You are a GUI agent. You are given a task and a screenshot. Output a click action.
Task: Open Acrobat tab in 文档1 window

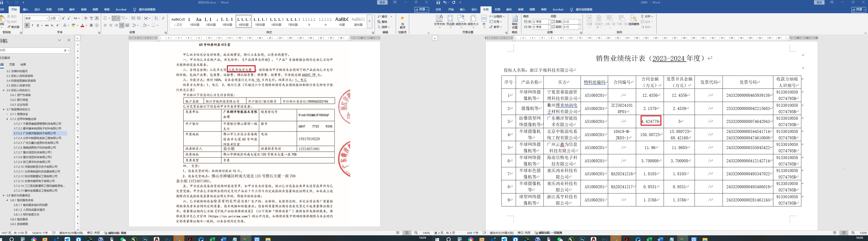click(558, 9)
